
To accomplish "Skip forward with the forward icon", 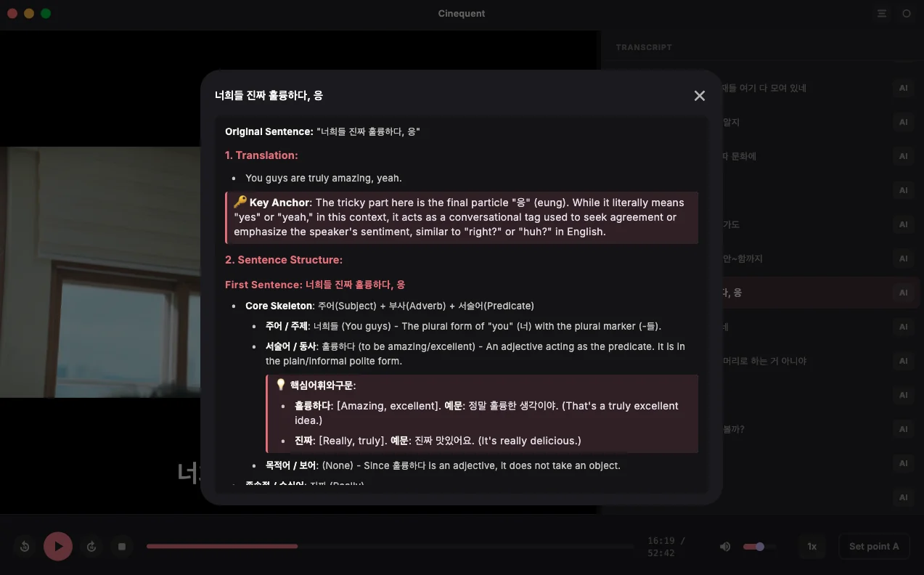I will pos(91,547).
